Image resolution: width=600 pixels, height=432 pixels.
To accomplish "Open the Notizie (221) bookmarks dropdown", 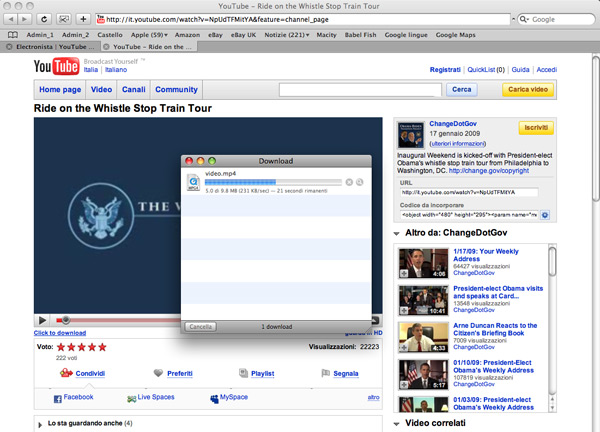I will tap(287, 35).
